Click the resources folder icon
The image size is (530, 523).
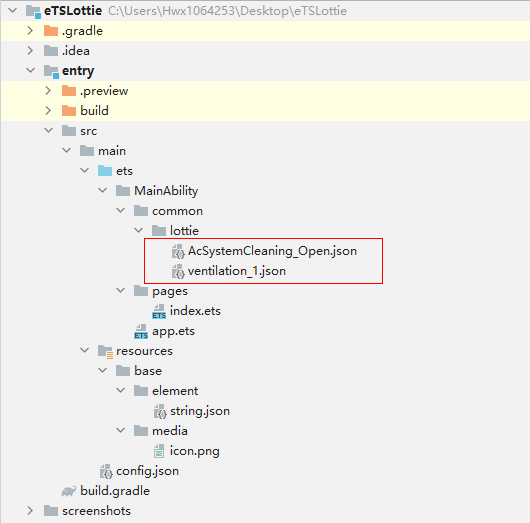point(105,351)
